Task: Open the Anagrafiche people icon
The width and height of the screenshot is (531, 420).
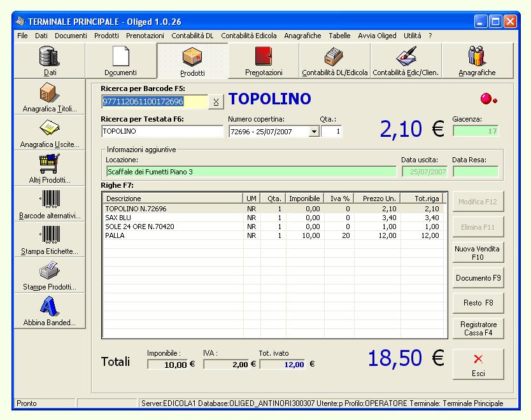Action: pos(477,61)
